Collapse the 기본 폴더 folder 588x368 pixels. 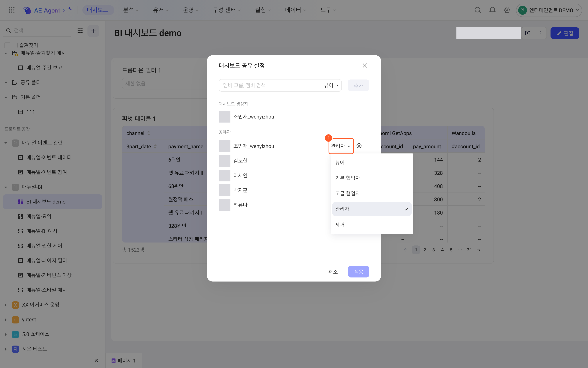click(6, 97)
